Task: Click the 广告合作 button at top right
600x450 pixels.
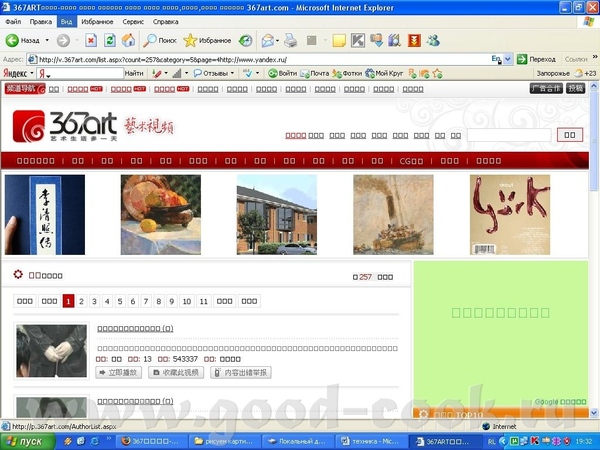Action: pyautogui.click(x=546, y=88)
